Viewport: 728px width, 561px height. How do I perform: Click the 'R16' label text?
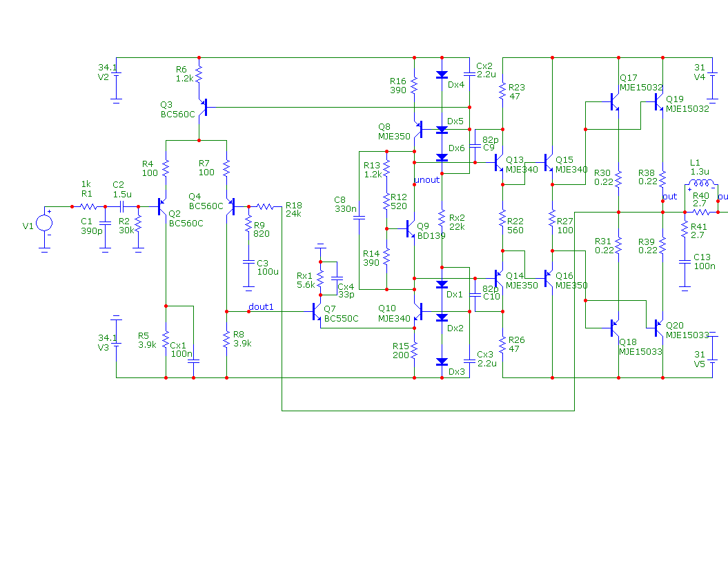[x=398, y=81]
